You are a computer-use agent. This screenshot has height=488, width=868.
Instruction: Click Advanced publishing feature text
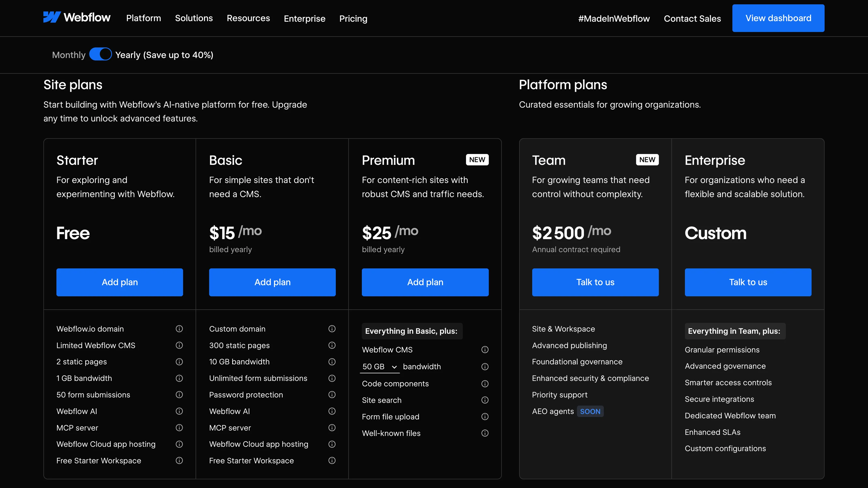pos(569,345)
